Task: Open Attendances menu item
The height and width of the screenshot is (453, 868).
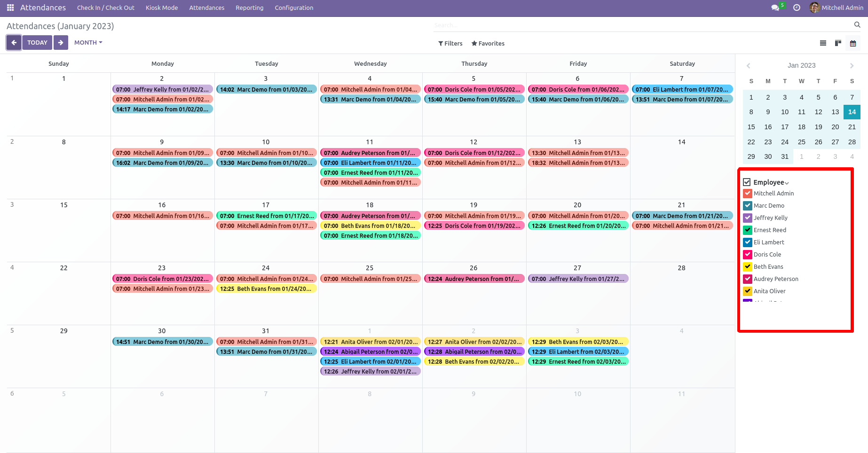Action: (207, 8)
